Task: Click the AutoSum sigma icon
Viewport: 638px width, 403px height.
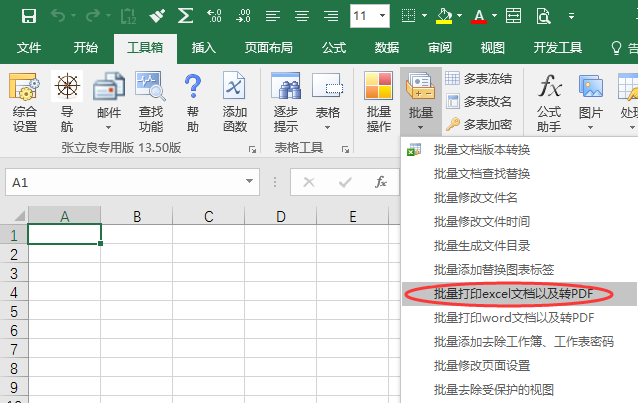Action: pos(186,16)
